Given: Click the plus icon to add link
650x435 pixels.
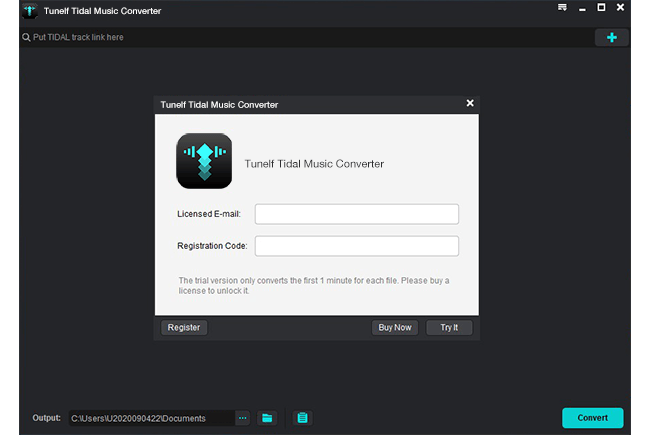Looking at the screenshot, I should 611,37.
